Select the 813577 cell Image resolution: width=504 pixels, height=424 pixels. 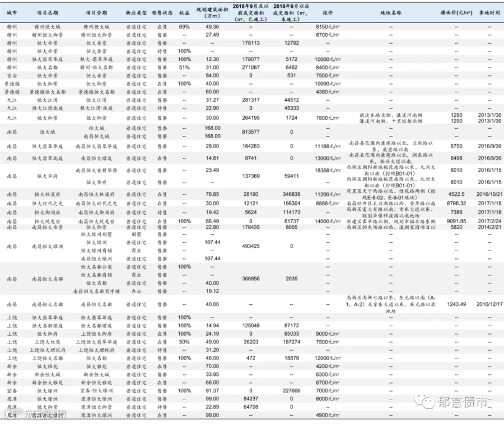pos(251,132)
